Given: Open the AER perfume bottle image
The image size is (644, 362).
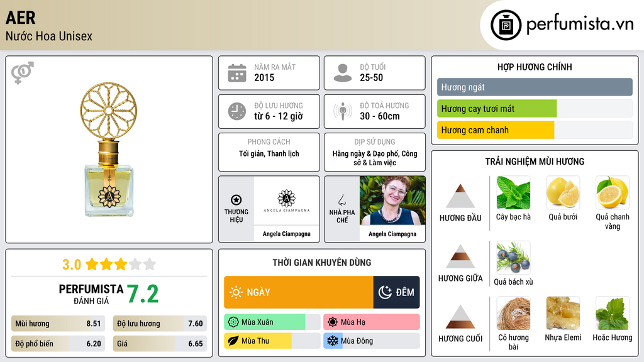Looking at the screenshot, I should [x=109, y=150].
